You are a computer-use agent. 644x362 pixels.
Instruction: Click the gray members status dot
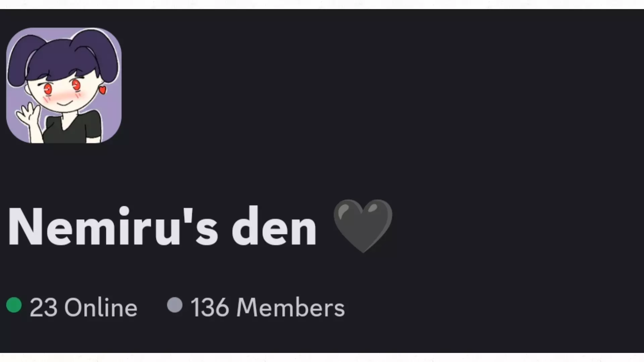(175, 305)
